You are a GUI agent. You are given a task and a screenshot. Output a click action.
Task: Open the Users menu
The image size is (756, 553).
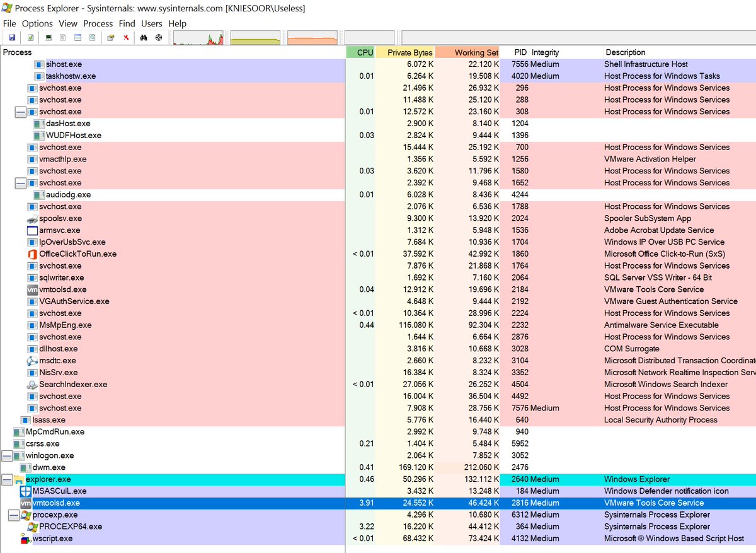coord(152,23)
